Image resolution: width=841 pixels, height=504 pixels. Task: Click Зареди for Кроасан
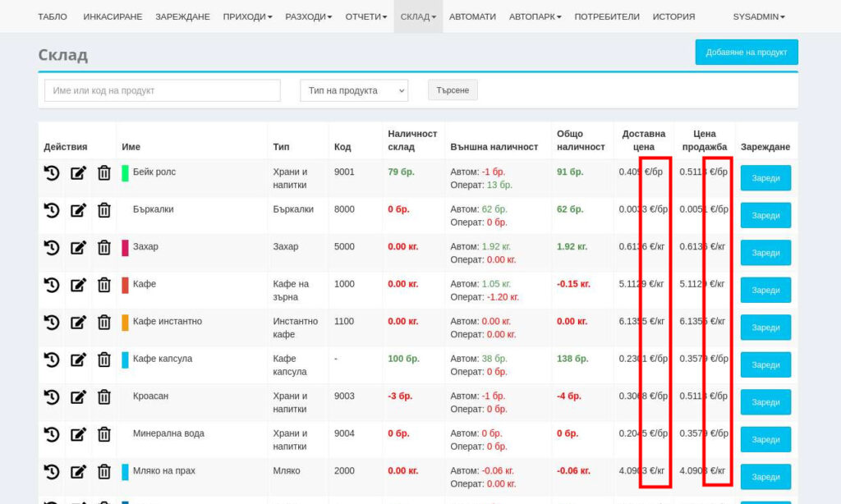click(x=765, y=402)
